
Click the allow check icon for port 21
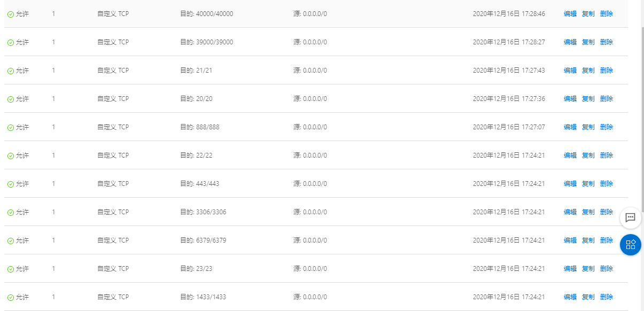(11, 71)
